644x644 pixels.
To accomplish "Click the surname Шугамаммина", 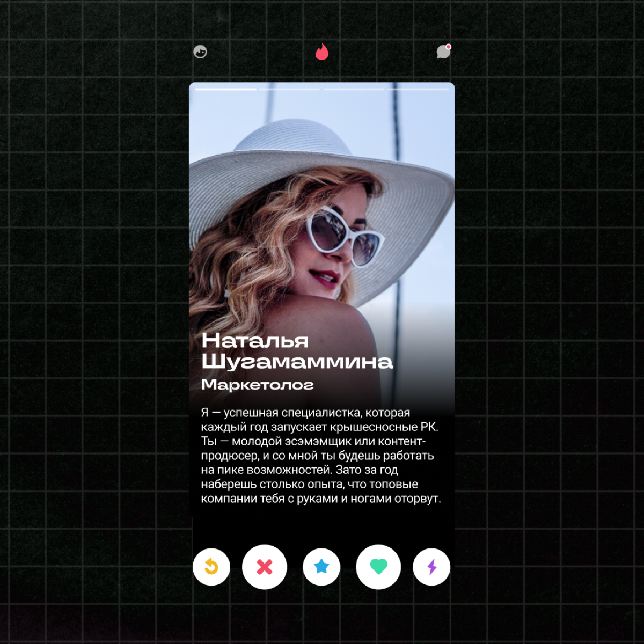I will click(297, 361).
